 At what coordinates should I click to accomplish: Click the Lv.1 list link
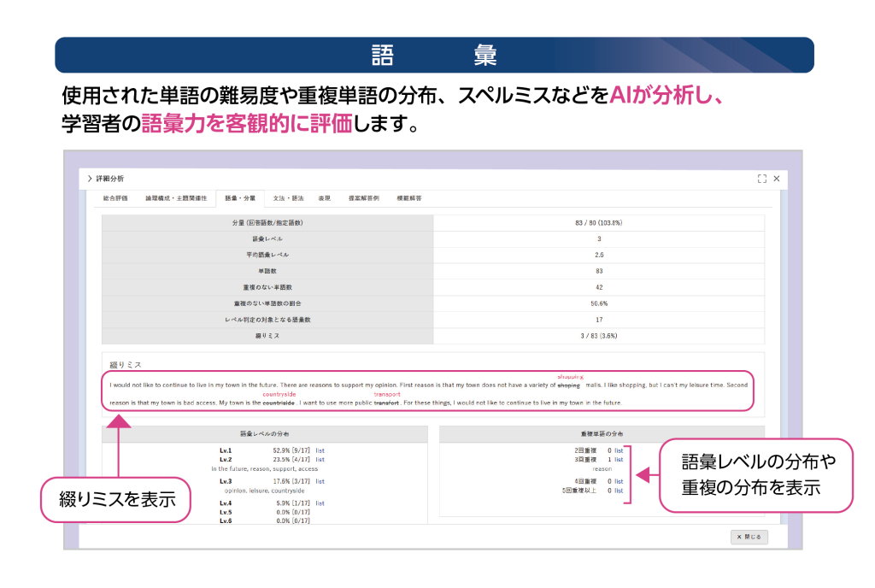tap(320, 450)
